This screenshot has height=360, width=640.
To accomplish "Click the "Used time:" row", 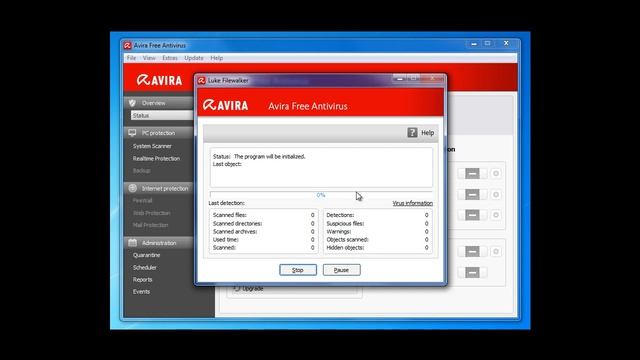I will 263,240.
